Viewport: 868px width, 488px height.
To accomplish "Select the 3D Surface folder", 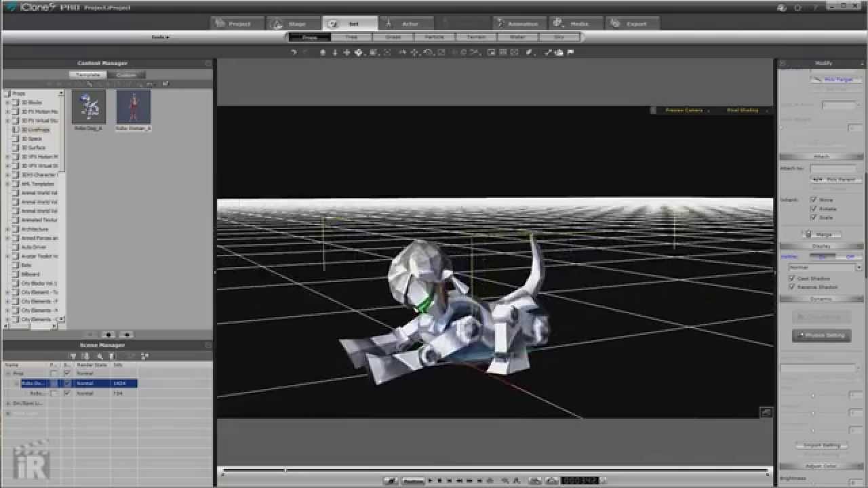I will [x=33, y=148].
